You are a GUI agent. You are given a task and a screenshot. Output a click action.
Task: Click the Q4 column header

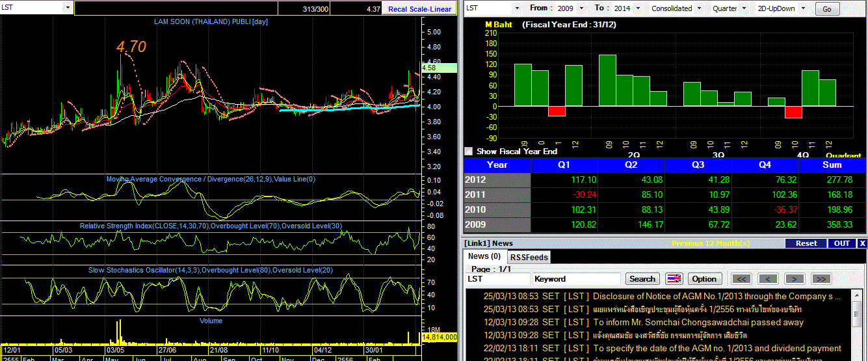tap(765, 165)
